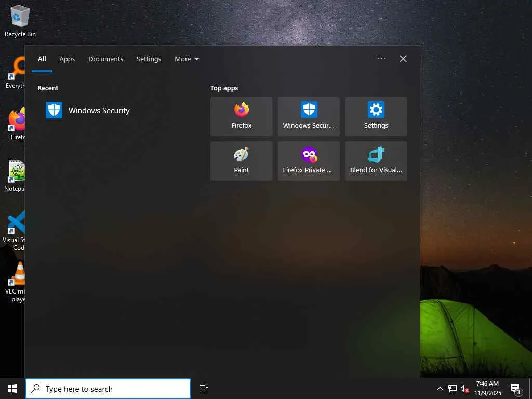
Task: Select the Recycle Bin desktop icon
Action: pos(20,21)
